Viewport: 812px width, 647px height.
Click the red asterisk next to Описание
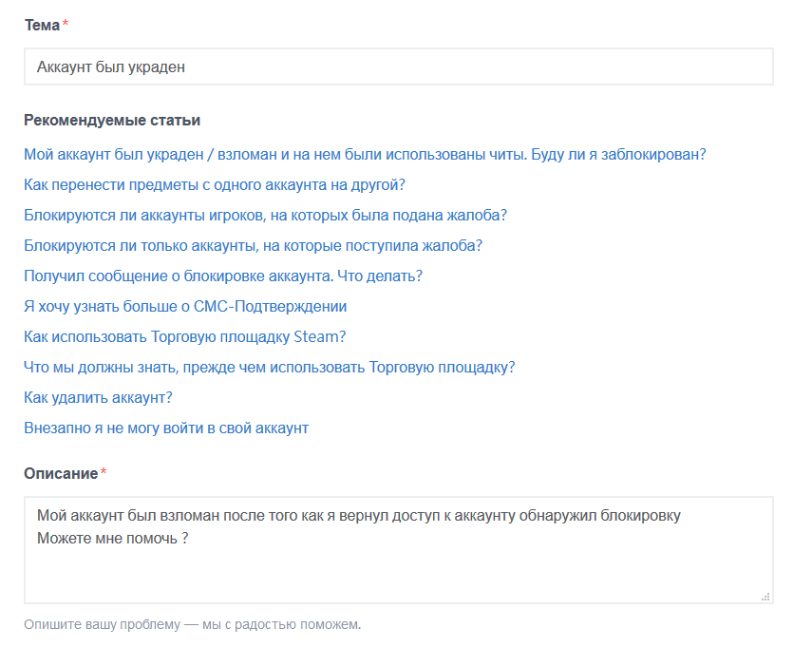pyautogui.click(x=104, y=473)
